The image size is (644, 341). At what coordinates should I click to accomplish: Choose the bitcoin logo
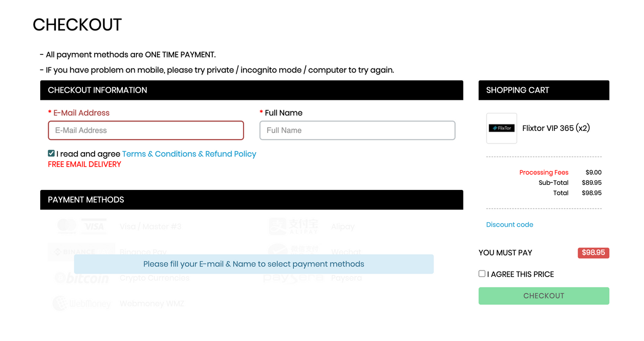click(82, 278)
